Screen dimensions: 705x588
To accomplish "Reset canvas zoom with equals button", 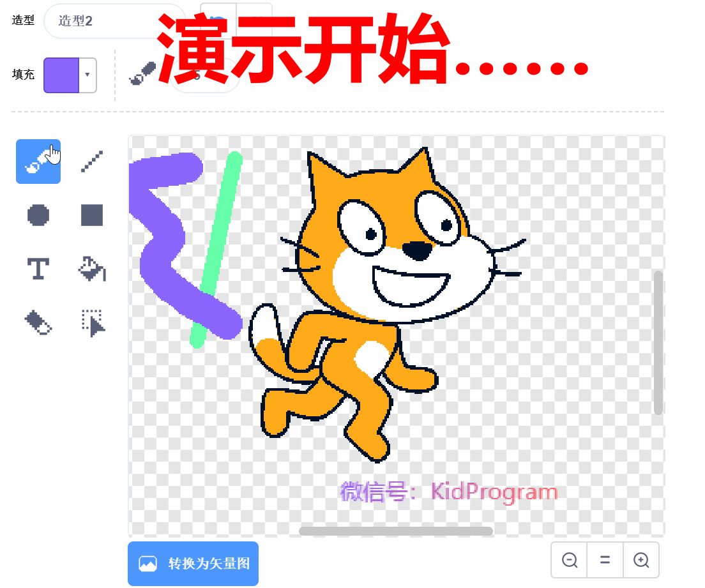I will [605, 560].
